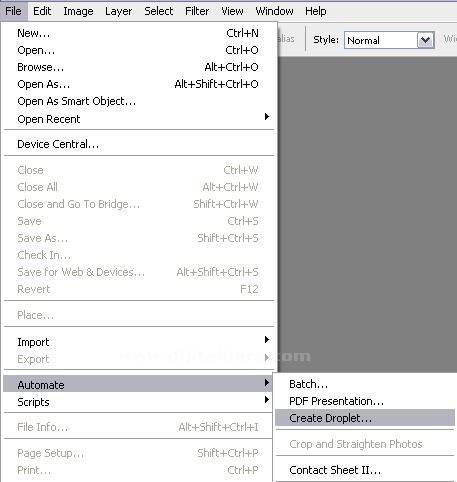Image resolution: width=457 pixels, height=482 pixels.
Task: Open PDF Presentation… option
Action: pyautogui.click(x=365, y=401)
